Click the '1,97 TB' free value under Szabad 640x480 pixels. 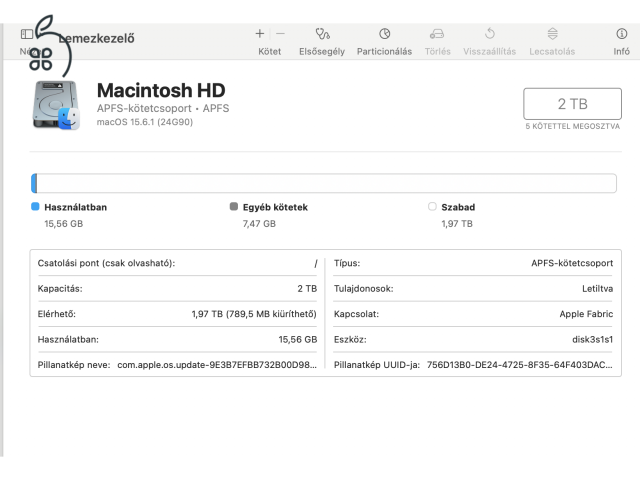click(457, 224)
